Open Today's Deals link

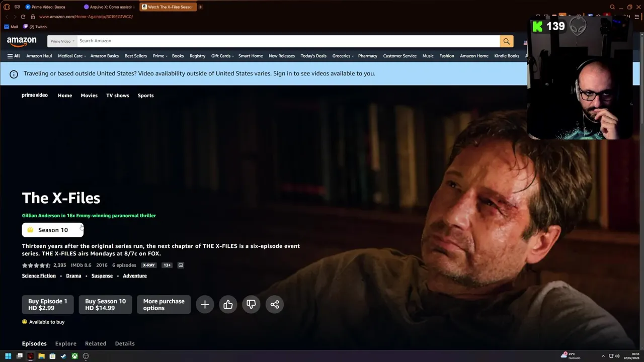(x=313, y=56)
